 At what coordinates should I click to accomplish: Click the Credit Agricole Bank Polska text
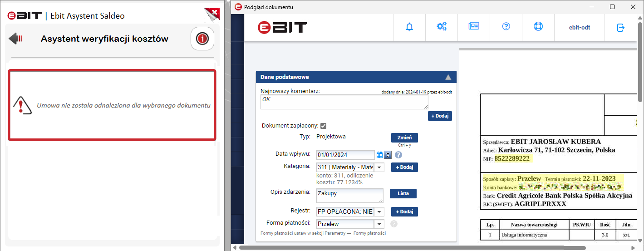pyautogui.click(x=565, y=196)
